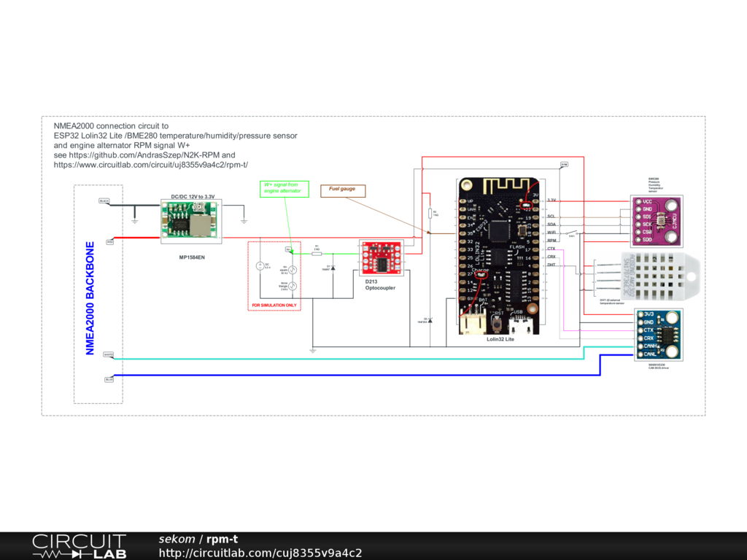Select the Lolin32 Lite ESP32 board
Screen dimensions: 747x560
[x=500, y=257]
